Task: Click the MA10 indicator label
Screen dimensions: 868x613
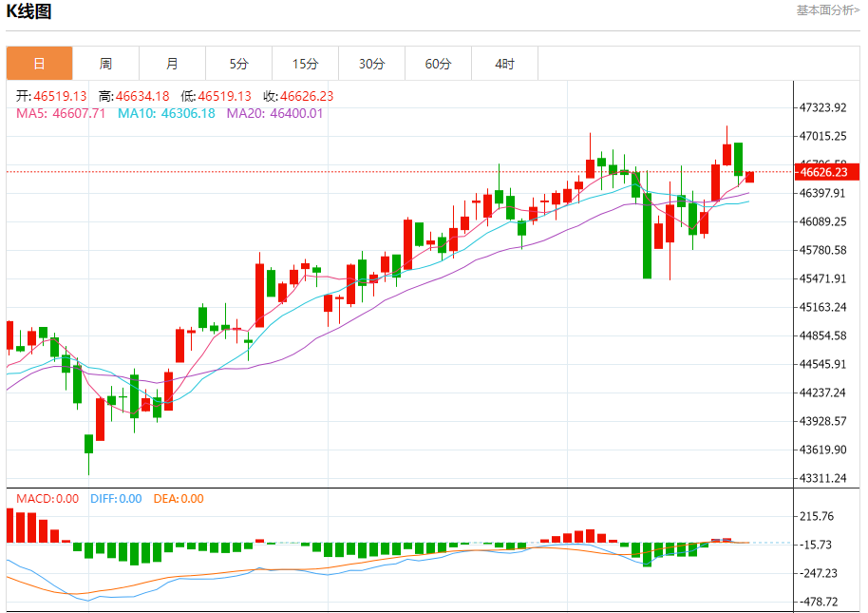Action: (x=166, y=113)
